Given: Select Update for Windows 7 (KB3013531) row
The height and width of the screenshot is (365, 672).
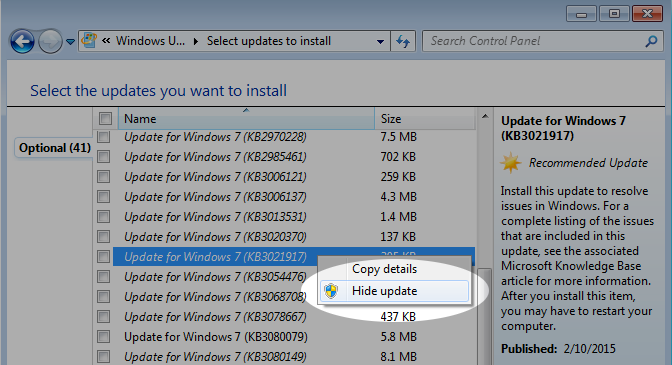Looking at the screenshot, I should click(x=215, y=217).
